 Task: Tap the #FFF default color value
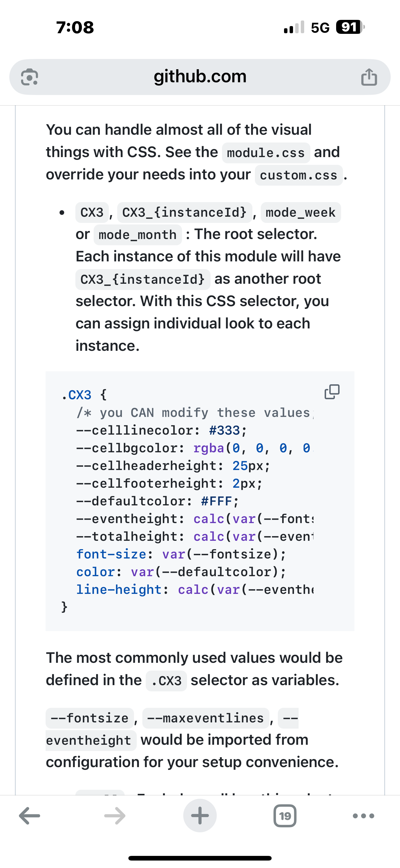(x=216, y=501)
